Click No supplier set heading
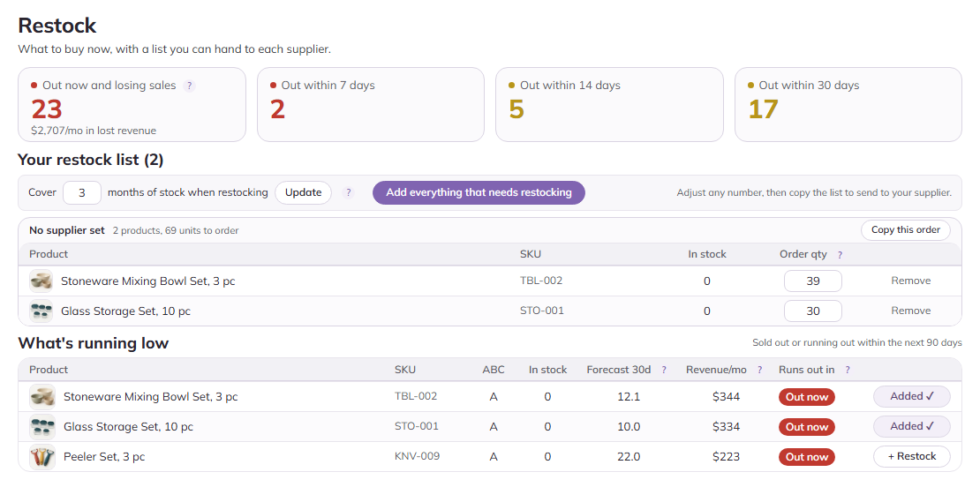Screen dimensions: 980x487 67,230
